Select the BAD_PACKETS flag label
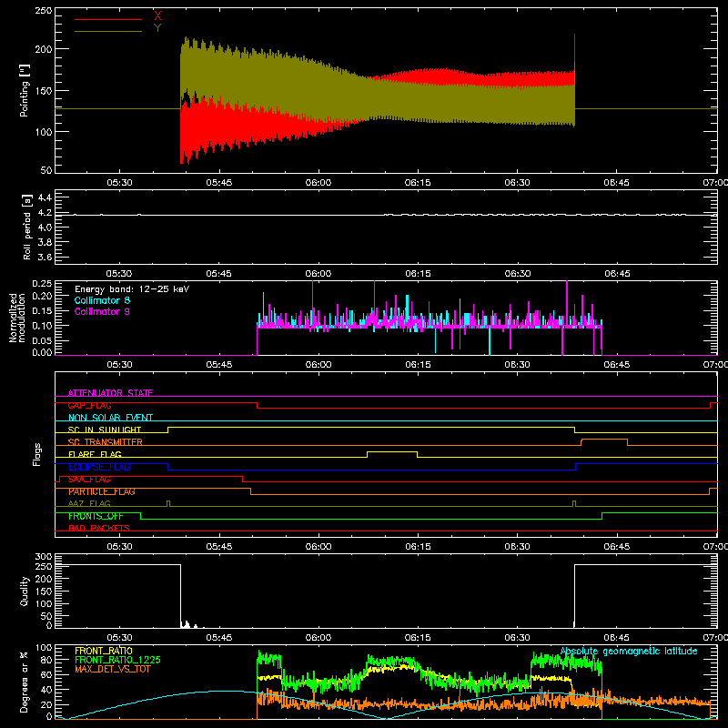The image size is (728, 728). pos(99,528)
